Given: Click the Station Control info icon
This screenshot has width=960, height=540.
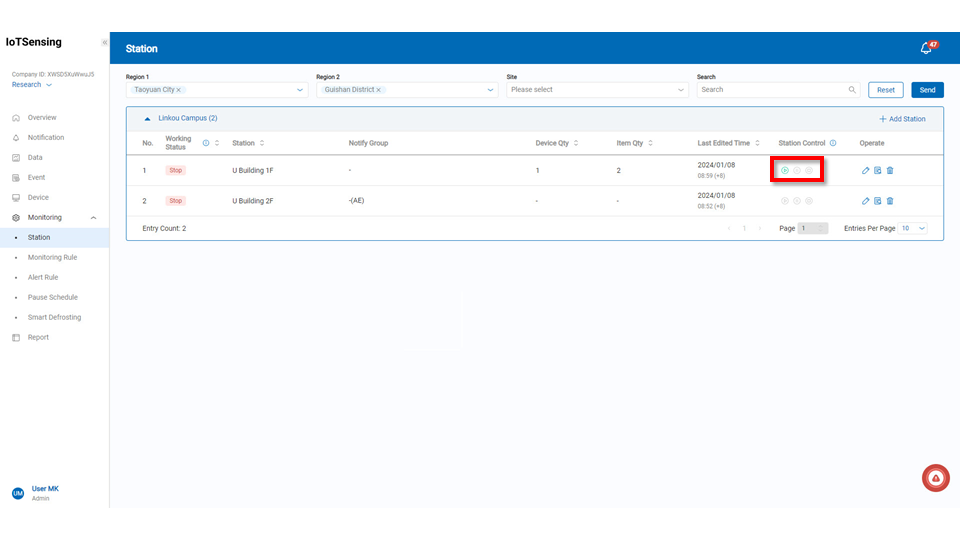Looking at the screenshot, I should point(833,143).
